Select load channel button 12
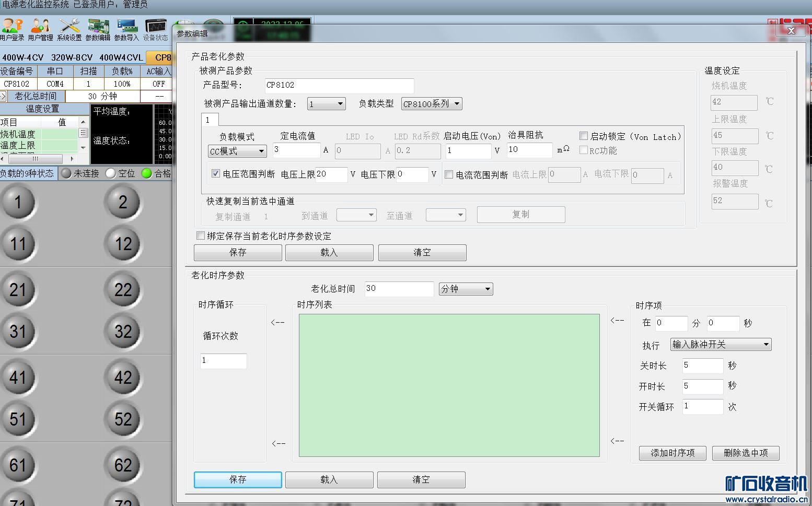The width and height of the screenshot is (812, 506). [123, 244]
